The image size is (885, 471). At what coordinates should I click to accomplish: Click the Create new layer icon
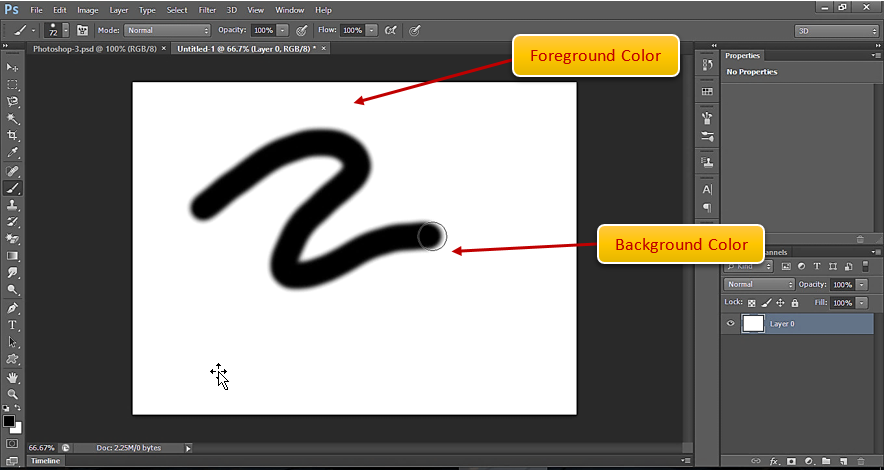[843, 461]
